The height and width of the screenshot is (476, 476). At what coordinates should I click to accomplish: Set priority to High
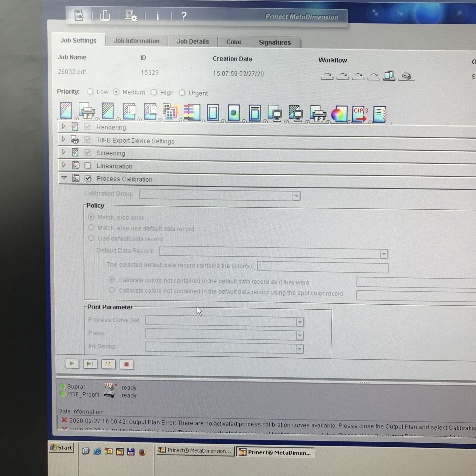click(154, 92)
